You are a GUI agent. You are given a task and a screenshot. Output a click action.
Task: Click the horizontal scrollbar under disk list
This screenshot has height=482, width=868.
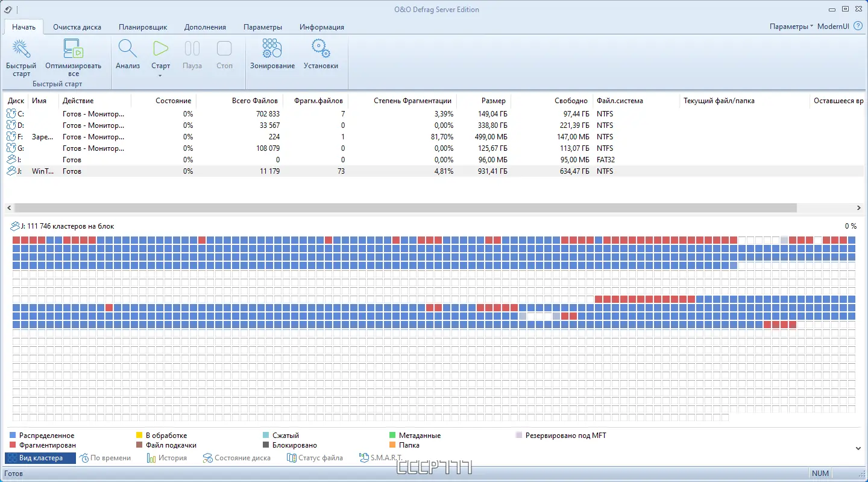click(405, 208)
